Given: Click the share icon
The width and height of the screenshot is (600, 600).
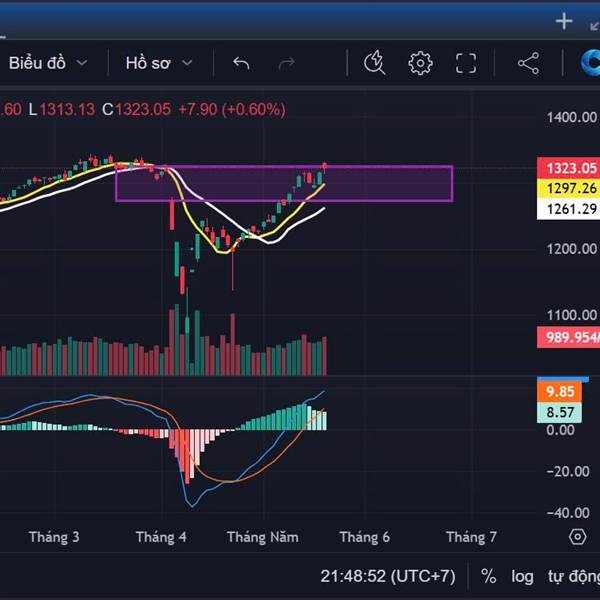Looking at the screenshot, I should tap(528, 63).
